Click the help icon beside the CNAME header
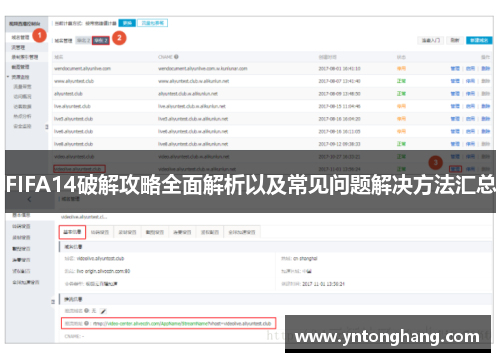 [176, 57]
